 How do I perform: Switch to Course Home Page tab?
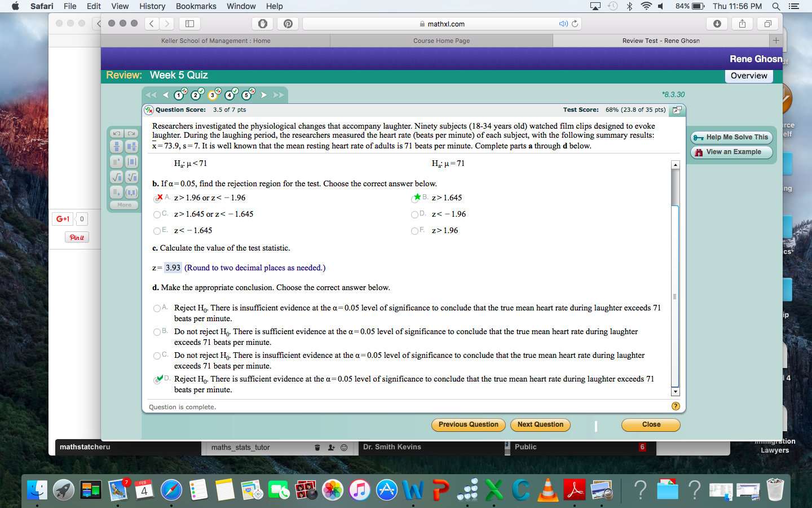coord(442,41)
